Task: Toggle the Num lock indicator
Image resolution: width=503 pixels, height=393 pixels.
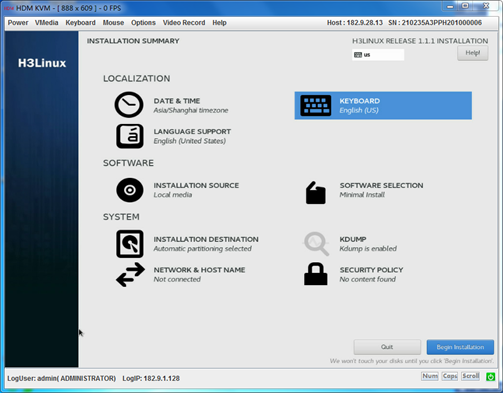Action: pos(430,376)
